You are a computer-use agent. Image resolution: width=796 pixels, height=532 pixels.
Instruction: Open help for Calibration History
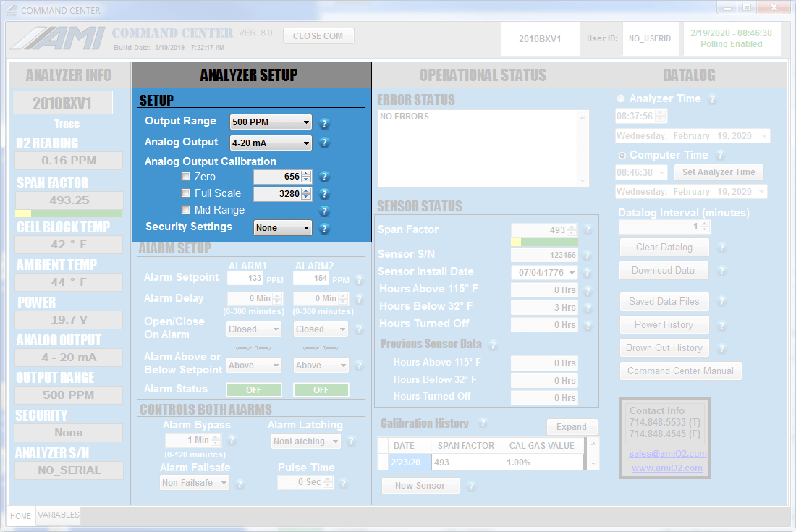coord(483,423)
